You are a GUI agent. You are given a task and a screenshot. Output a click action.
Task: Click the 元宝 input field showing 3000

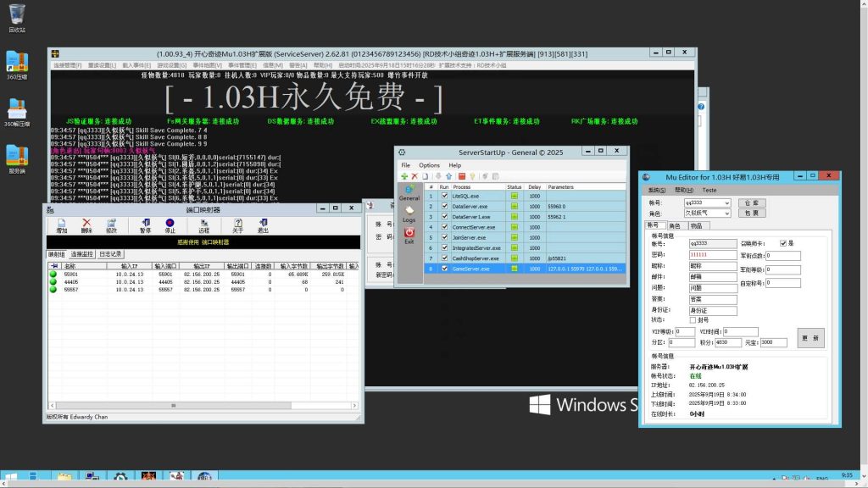774,342
